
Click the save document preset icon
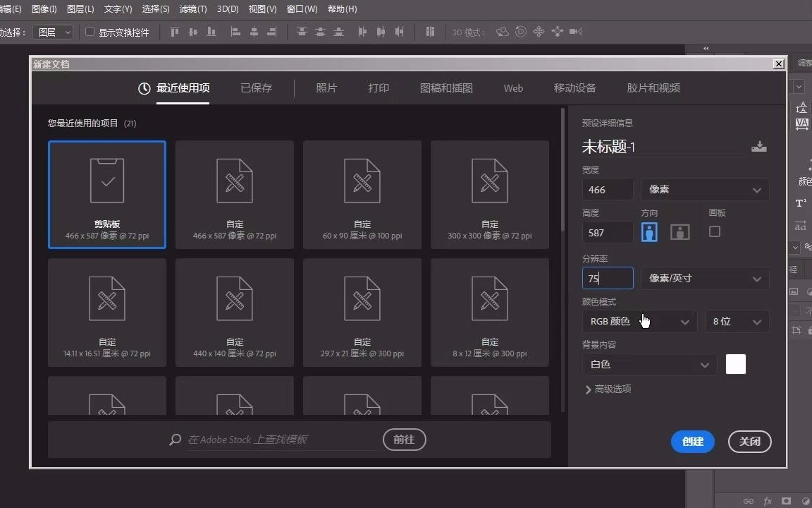(759, 147)
